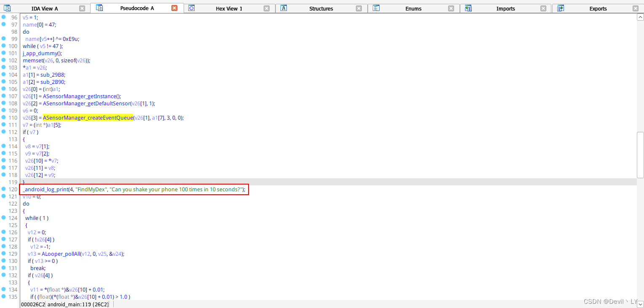The height and width of the screenshot is (308, 644).
Task: Click the Hex View 1 tab icon
Action: pyautogui.click(x=192, y=8)
